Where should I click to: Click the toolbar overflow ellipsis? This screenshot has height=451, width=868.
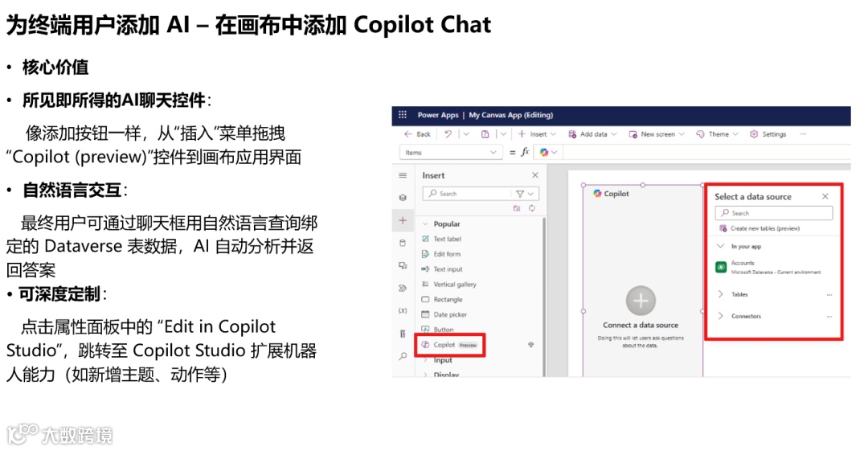pyautogui.click(x=803, y=134)
